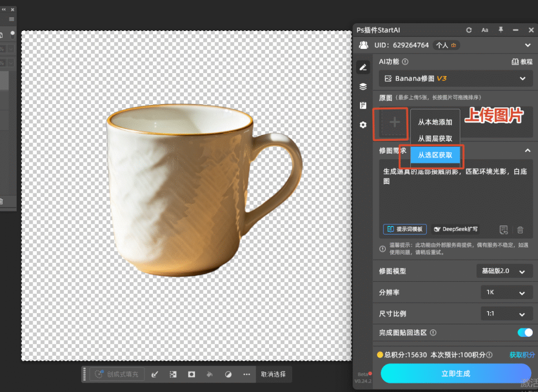
Task: Open the three-dots more options in task bar
Action: pos(246,374)
